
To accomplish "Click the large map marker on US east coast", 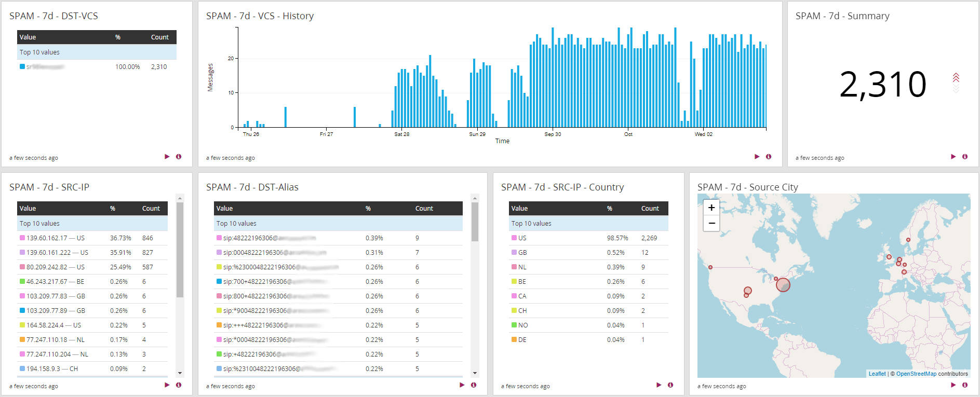I will [783, 285].
